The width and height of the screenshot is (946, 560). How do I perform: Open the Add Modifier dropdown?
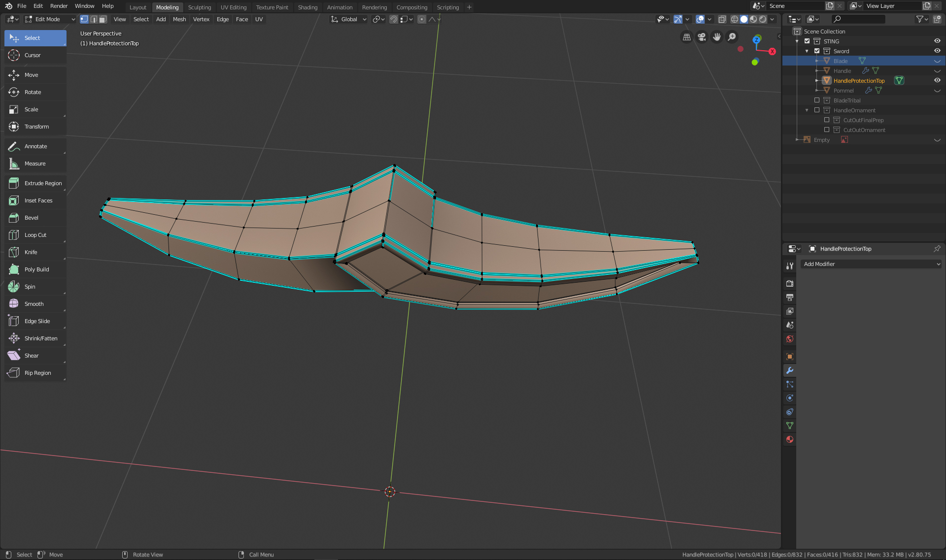coord(871,264)
